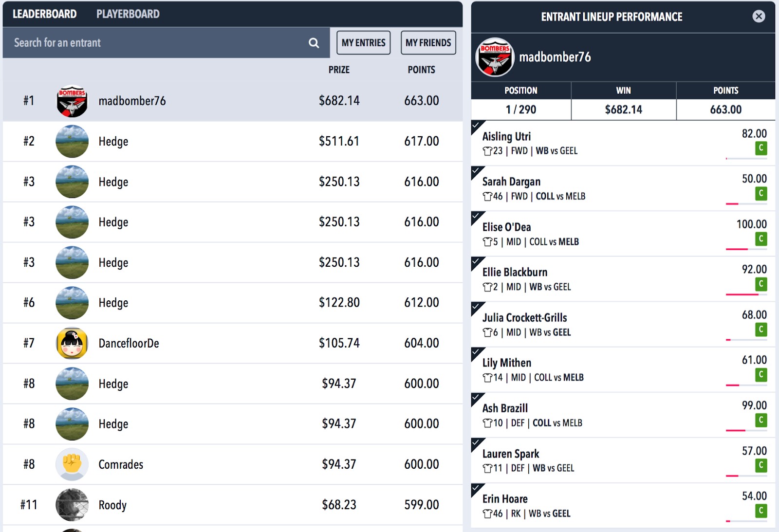Click jersey icon next to Ellie Blackburn's number 2
The height and width of the screenshot is (532, 779).
tap(487, 287)
